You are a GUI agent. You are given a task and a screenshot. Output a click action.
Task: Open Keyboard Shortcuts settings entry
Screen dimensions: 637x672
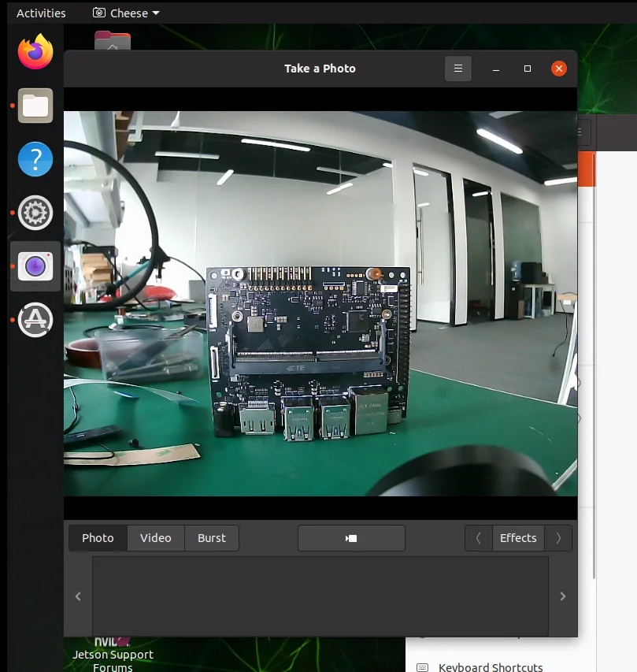491,666
